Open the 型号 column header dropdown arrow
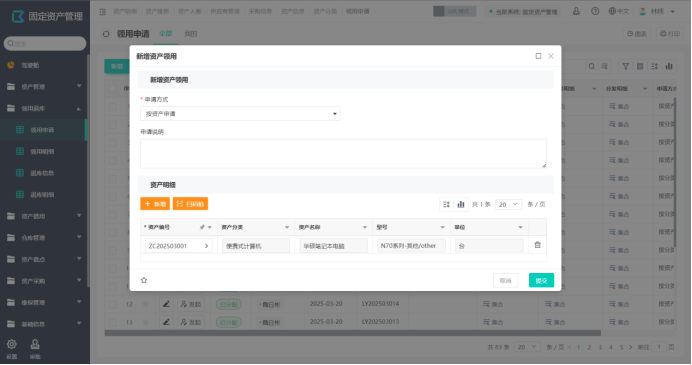692x365 pixels. 443,227
